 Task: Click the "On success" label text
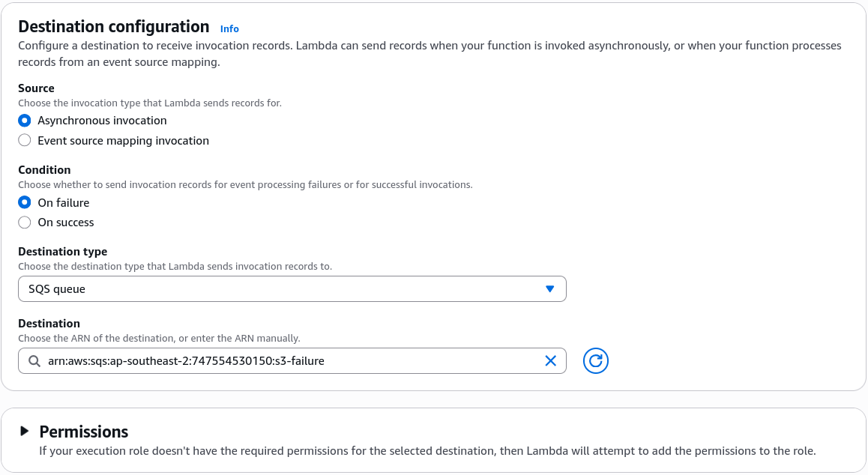click(x=66, y=223)
